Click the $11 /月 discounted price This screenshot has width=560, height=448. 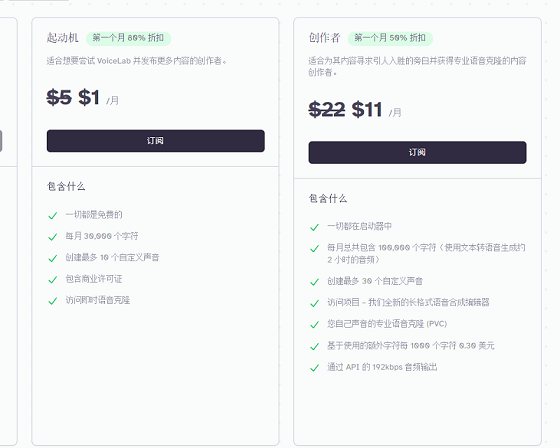pyautogui.click(x=377, y=109)
